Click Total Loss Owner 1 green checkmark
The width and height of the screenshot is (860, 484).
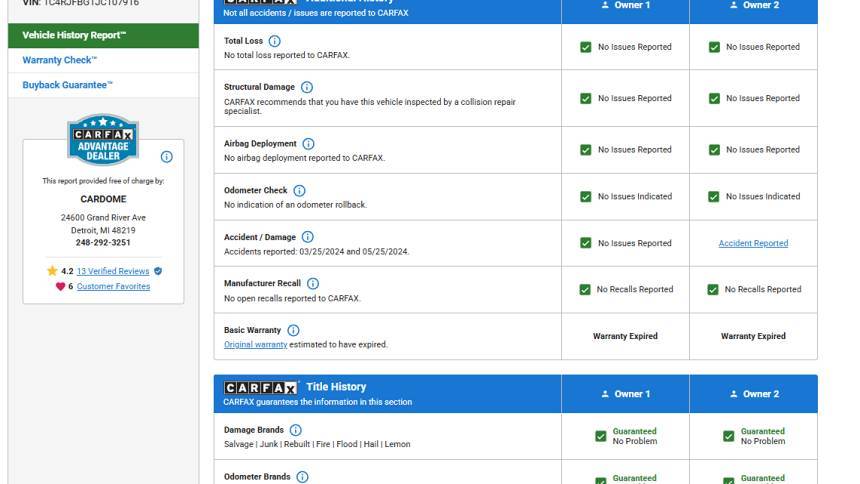pos(586,47)
